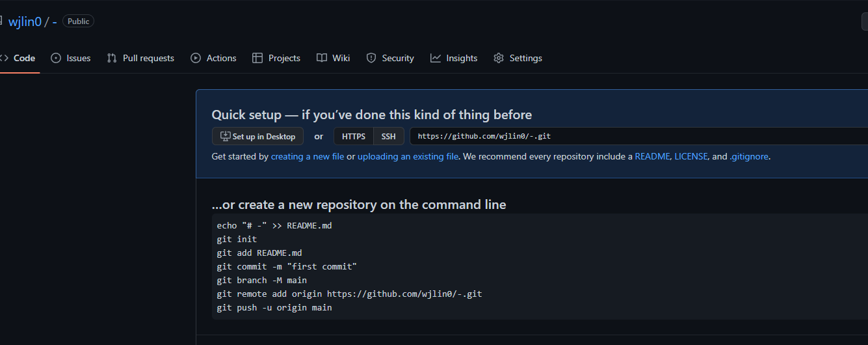
Task: Click the Wiki book icon
Action: [322, 58]
